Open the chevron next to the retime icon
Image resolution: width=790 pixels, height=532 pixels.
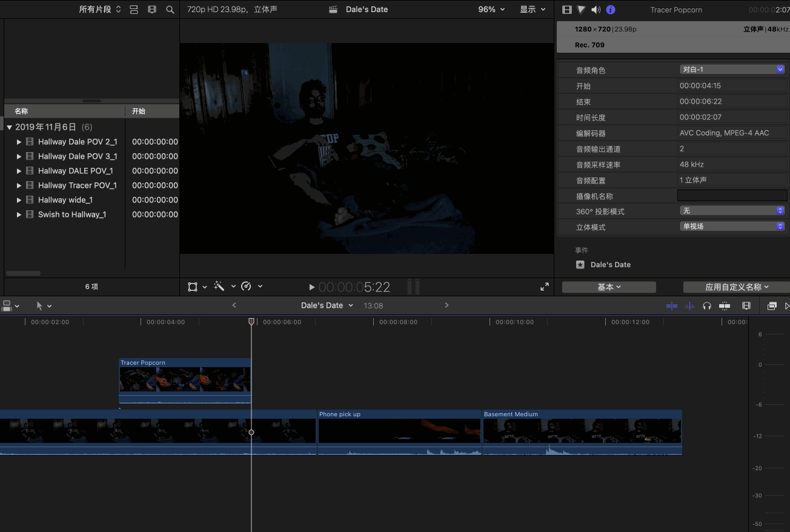click(x=260, y=287)
